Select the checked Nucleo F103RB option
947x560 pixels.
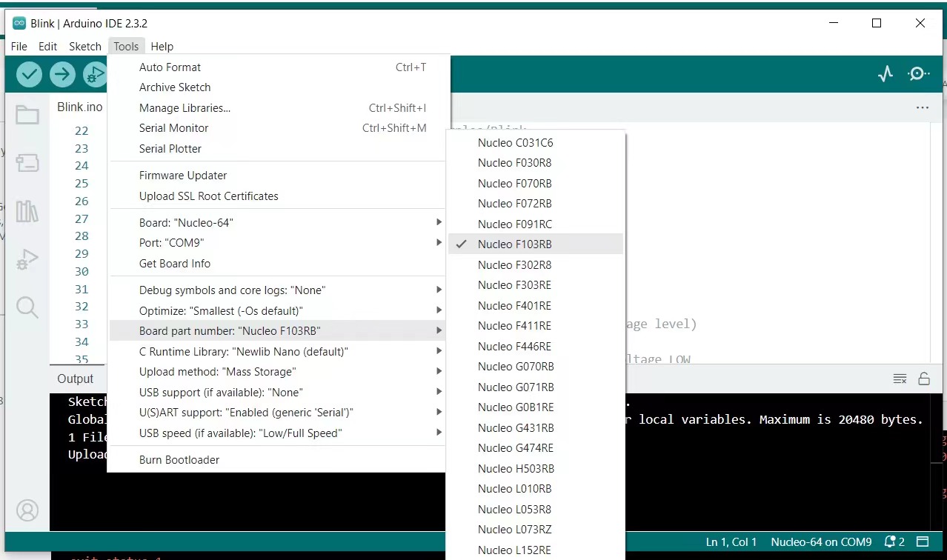(x=536, y=244)
